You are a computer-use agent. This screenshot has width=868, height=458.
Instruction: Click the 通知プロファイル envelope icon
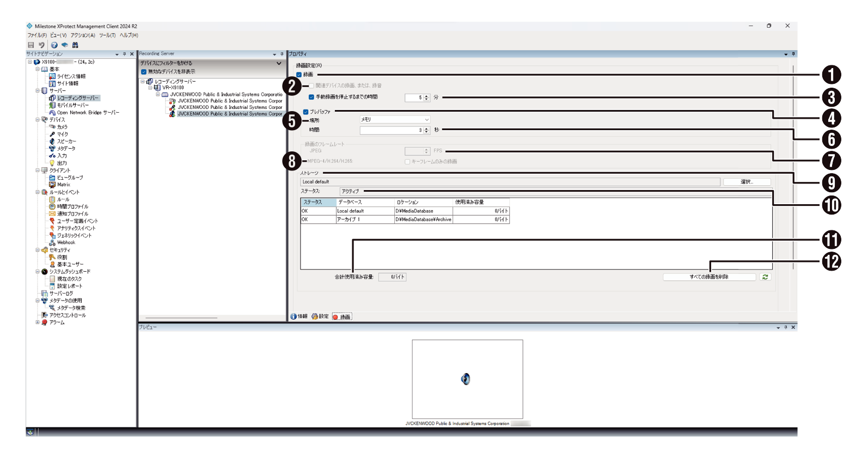[52, 213]
